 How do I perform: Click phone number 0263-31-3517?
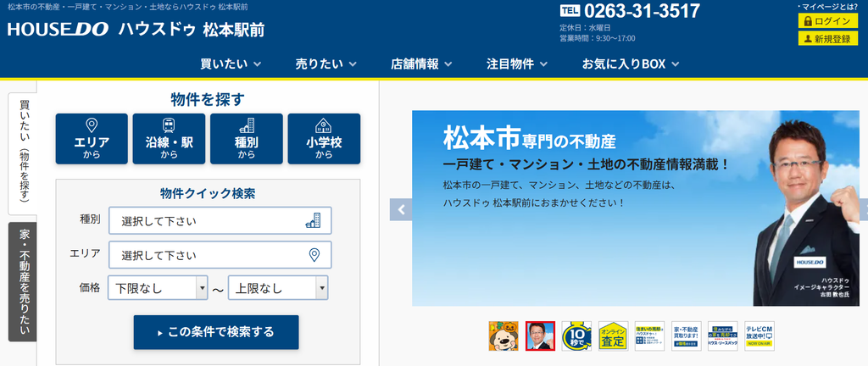[x=642, y=11]
